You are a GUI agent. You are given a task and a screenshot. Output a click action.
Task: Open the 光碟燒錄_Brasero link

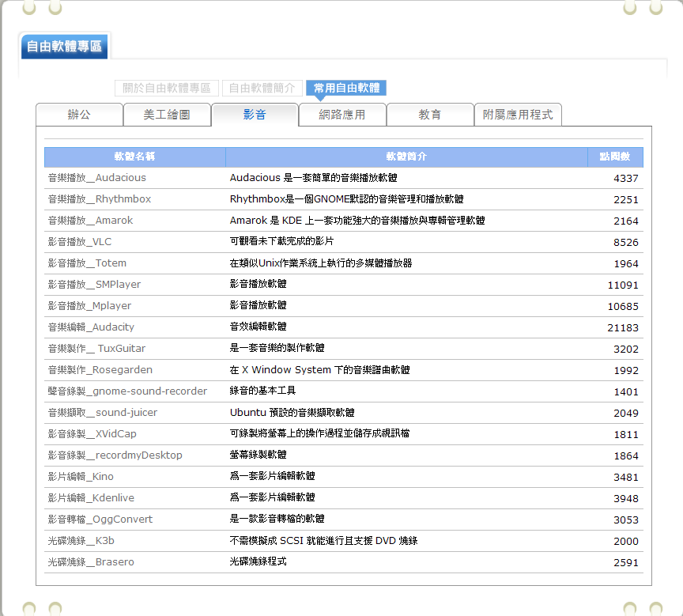[x=91, y=562]
